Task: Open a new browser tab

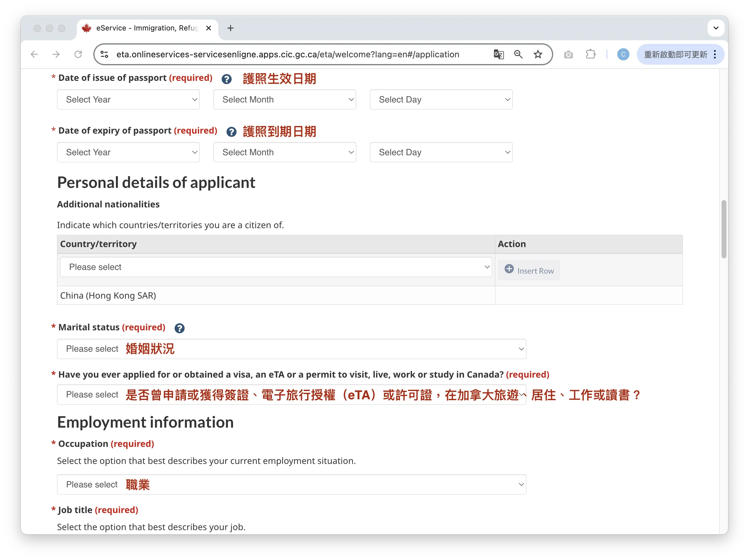Action: click(231, 28)
